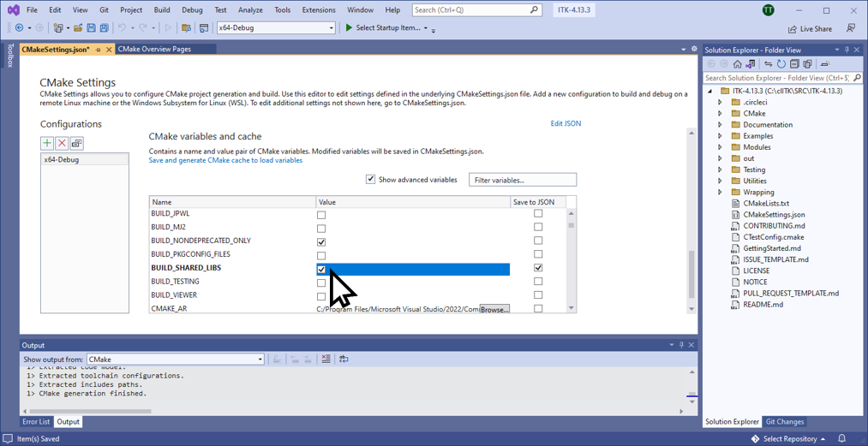Open the x64-Debug configuration dropdown
868x446 pixels.
(x=332, y=27)
